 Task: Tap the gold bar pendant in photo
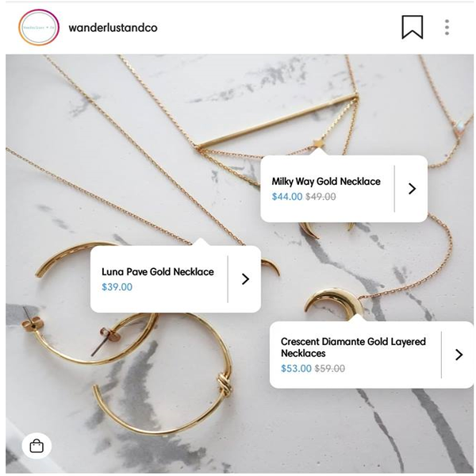[x=277, y=121]
